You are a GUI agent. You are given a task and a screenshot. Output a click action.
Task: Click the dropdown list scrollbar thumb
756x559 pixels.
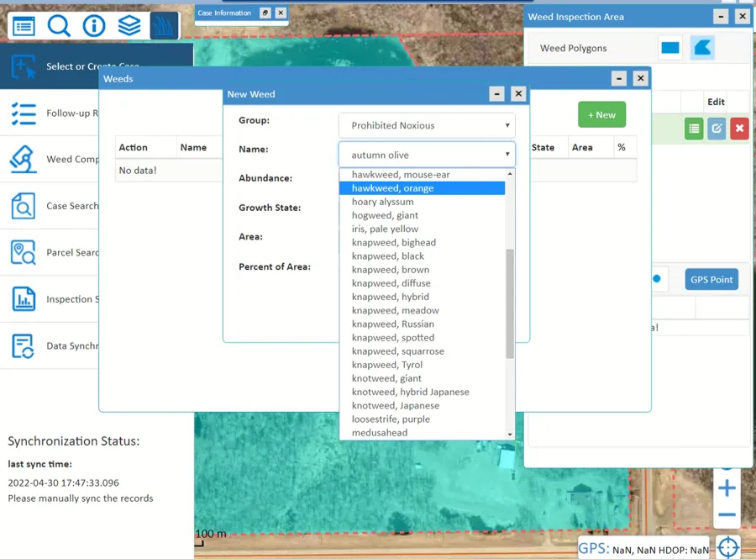click(x=510, y=303)
